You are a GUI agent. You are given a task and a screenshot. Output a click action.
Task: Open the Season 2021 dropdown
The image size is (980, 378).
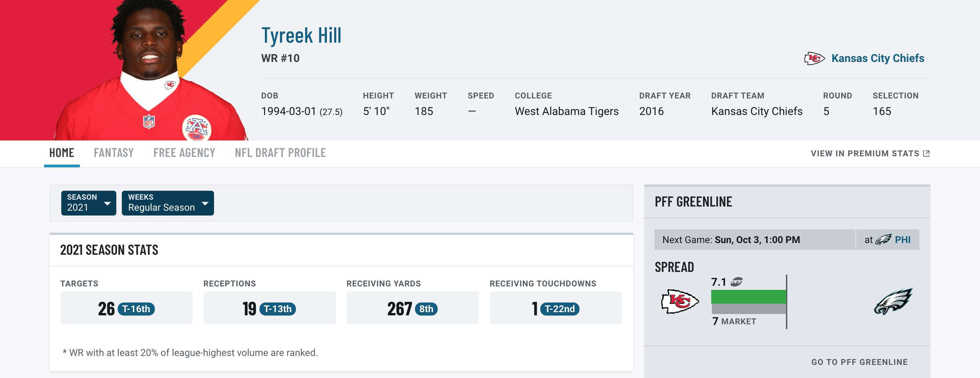89,203
